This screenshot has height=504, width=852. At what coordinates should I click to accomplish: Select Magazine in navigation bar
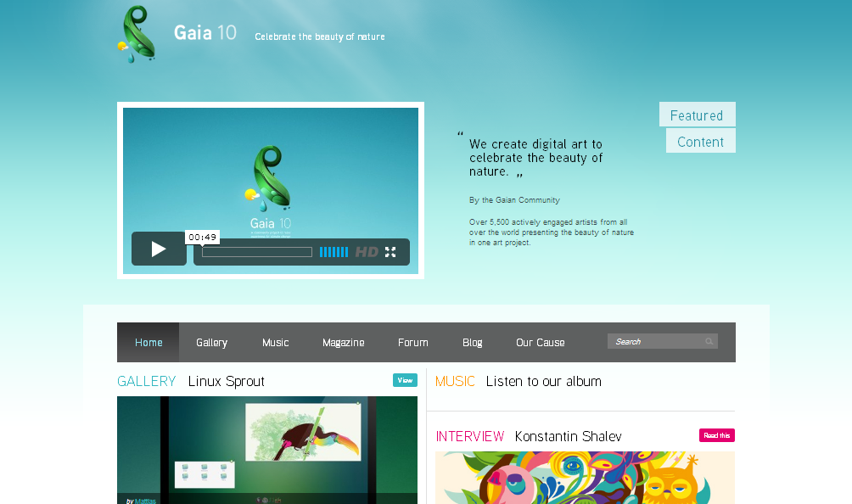(344, 343)
